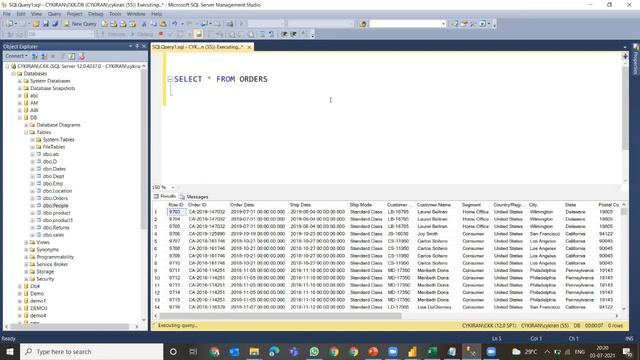Screen dimensions: 640x360
Task: Click the Copy icon in the toolbar
Action: tap(153, 24)
